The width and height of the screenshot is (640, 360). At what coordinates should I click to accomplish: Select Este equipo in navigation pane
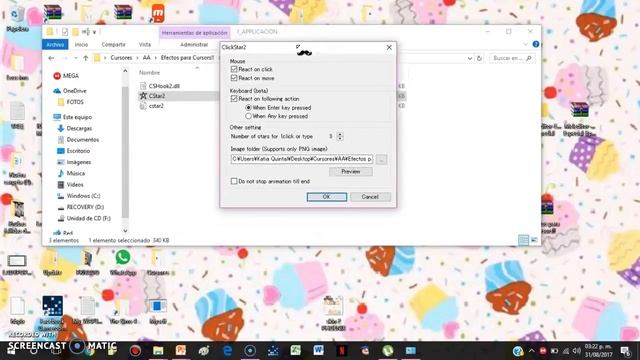coord(73,117)
